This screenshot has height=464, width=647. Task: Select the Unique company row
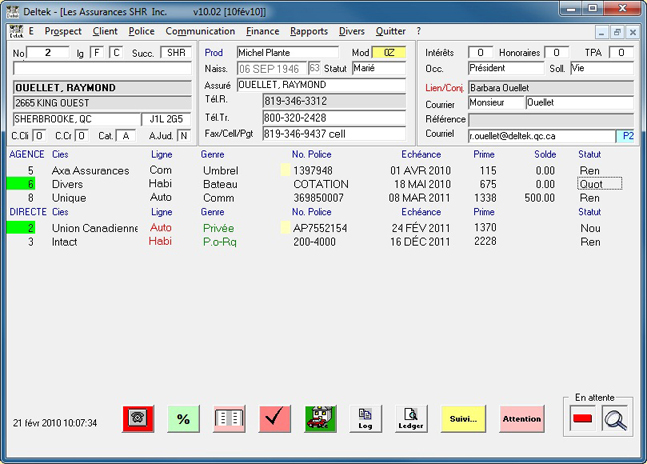click(x=318, y=198)
